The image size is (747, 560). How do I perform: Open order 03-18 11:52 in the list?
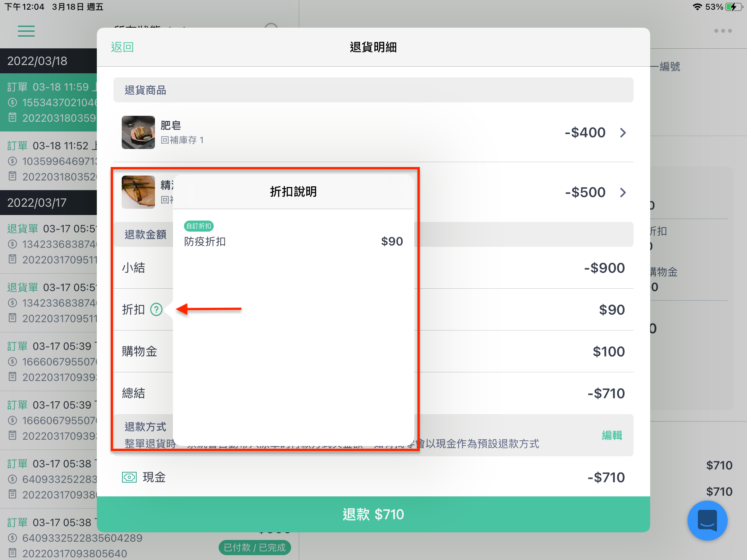pyautogui.click(x=48, y=161)
